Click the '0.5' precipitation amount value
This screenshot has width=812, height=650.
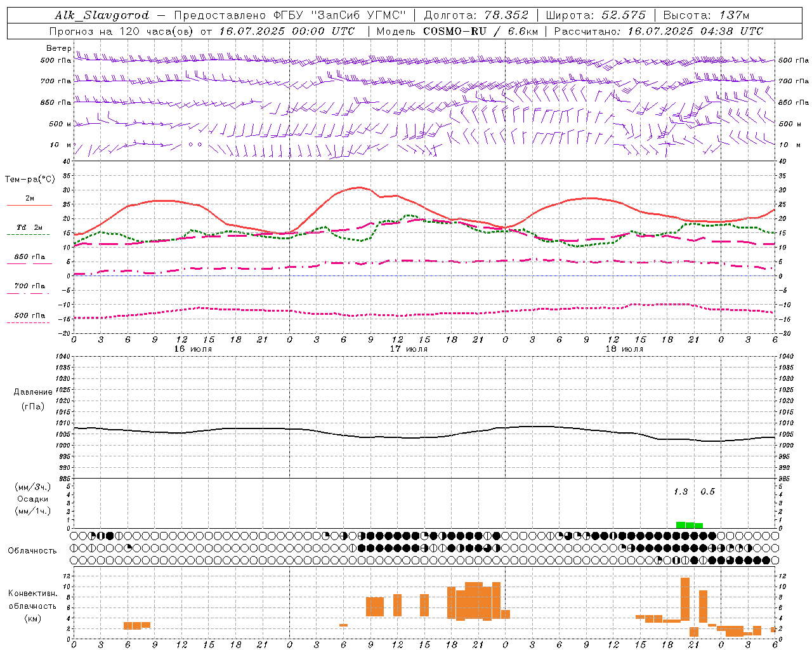[707, 491]
